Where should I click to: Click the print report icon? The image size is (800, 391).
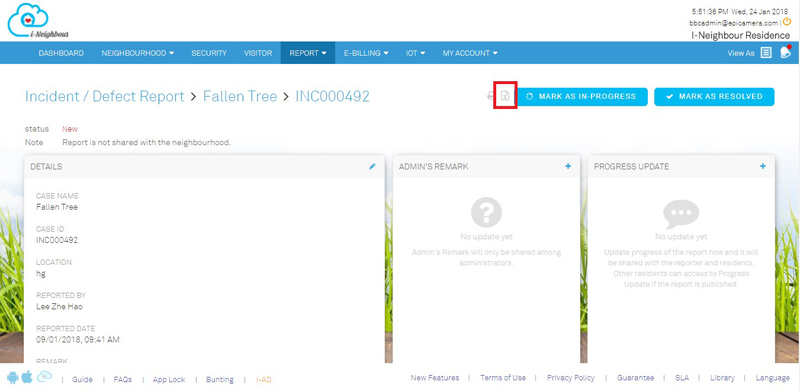490,96
